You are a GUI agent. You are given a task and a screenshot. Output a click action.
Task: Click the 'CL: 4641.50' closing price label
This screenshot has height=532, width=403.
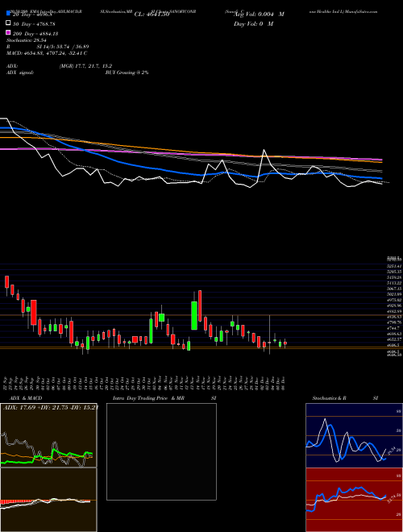tap(152, 15)
